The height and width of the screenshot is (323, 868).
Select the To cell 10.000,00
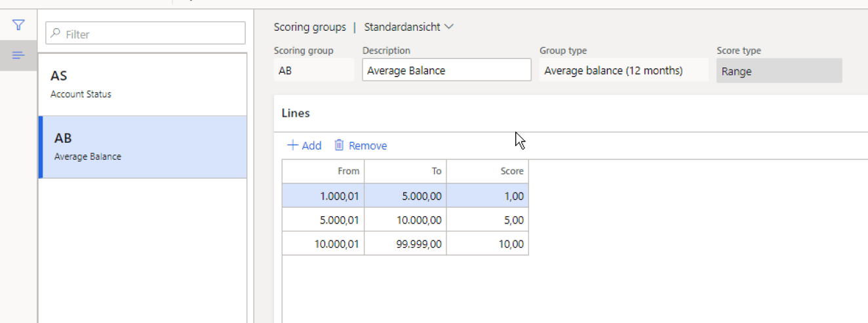click(x=405, y=219)
